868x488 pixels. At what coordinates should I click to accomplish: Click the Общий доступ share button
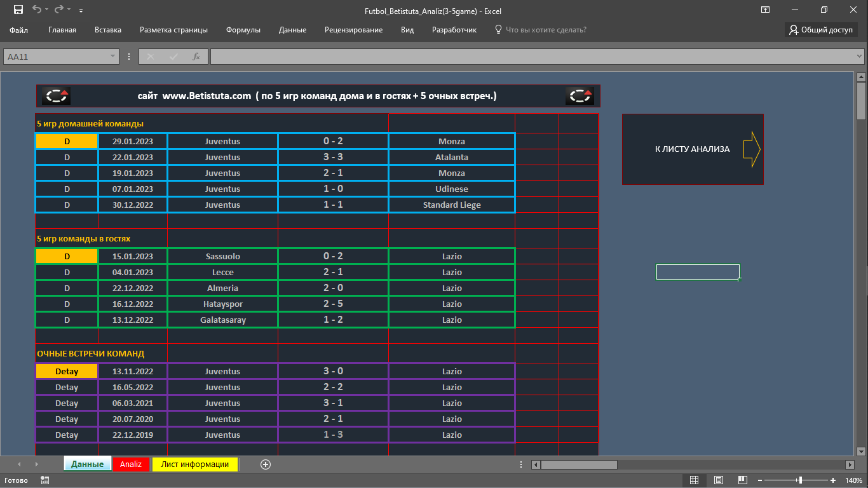(821, 30)
